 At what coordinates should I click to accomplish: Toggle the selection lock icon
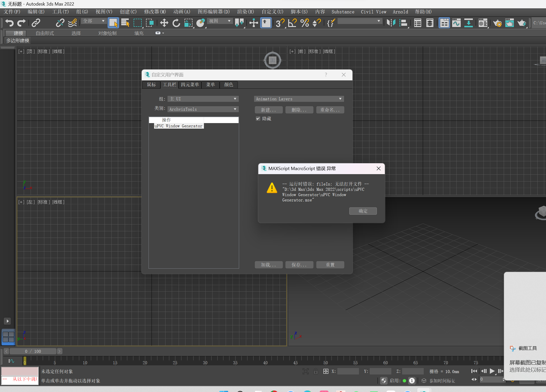click(316, 371)
